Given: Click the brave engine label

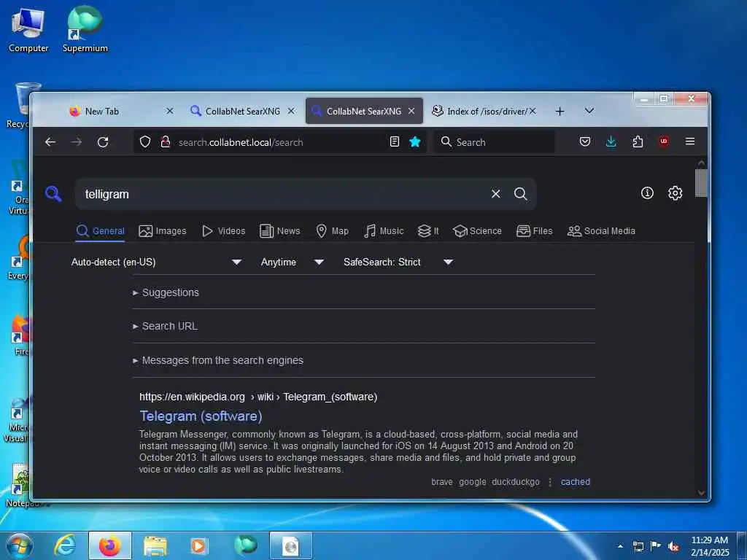Looking at the screenshot, I should (442, 482).
